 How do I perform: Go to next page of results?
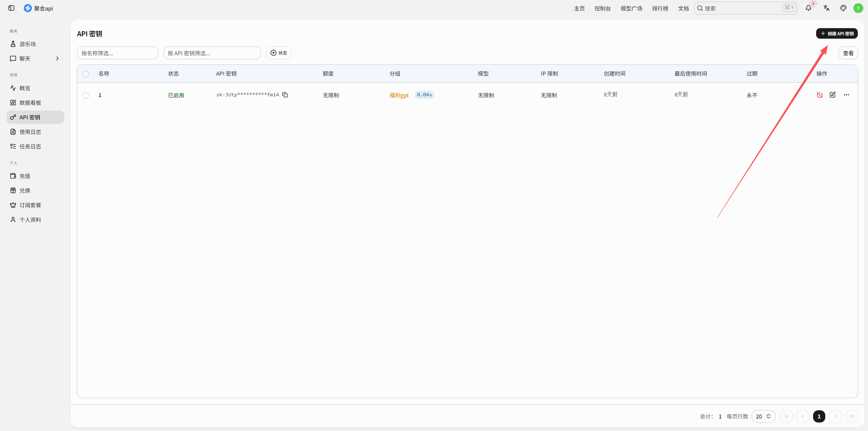point(835,416)
